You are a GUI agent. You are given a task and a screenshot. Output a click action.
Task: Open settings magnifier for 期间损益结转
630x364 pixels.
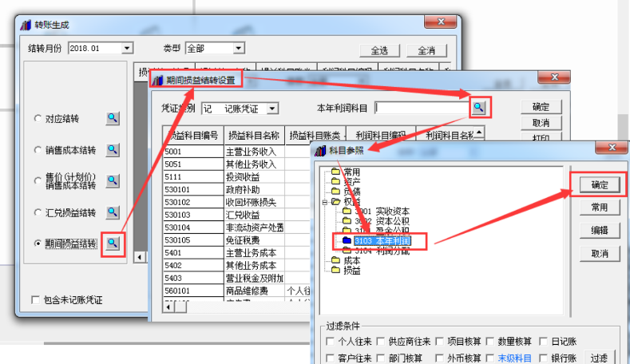pos(113,243)
